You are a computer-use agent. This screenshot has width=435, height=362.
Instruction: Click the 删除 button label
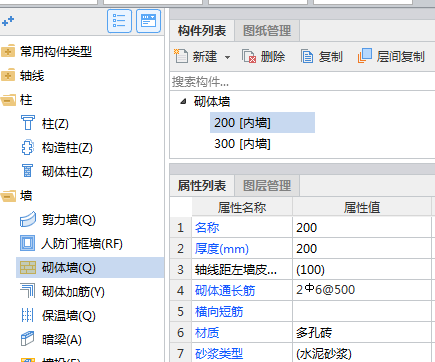pos(273,57)
